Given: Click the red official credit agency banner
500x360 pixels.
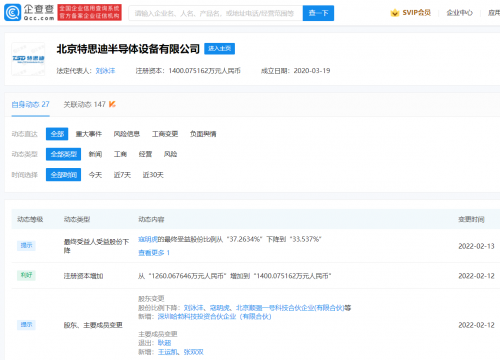Looking at the screenshot, I should coord(89,12).
